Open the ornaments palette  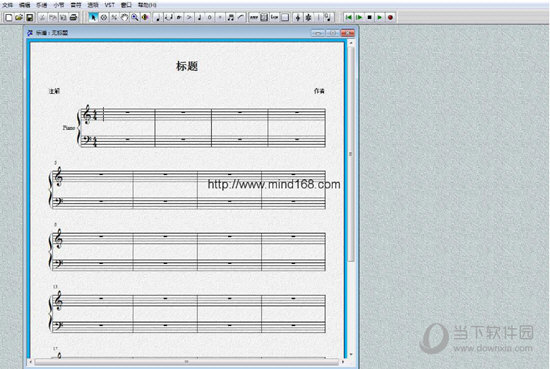coord(179,17)
